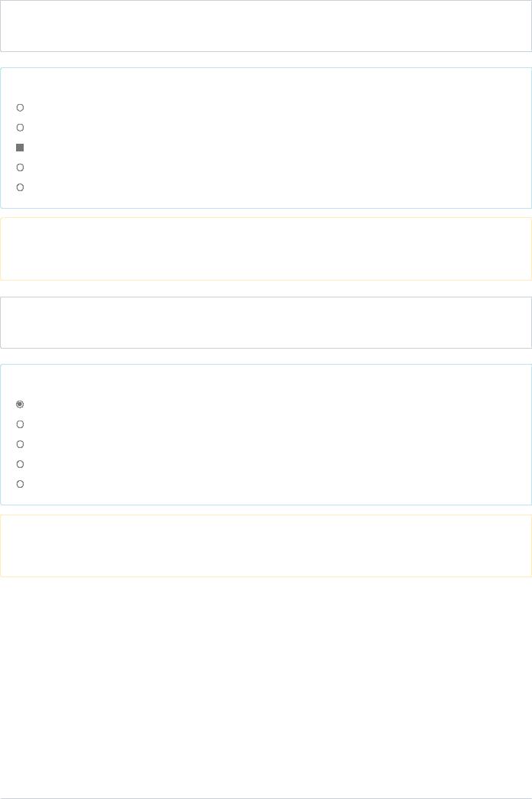The height and width of the screenshot is (799, 532).
Task: Select the first radio option in upper question
Action: 20,108
